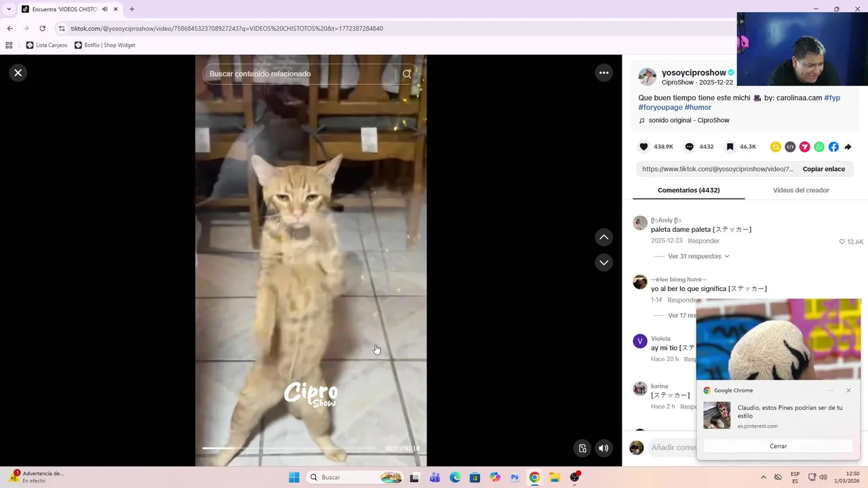The width and height of the screenshot is (868, 488).
Task: Like the video with heart icon
Action: (644, 146)
